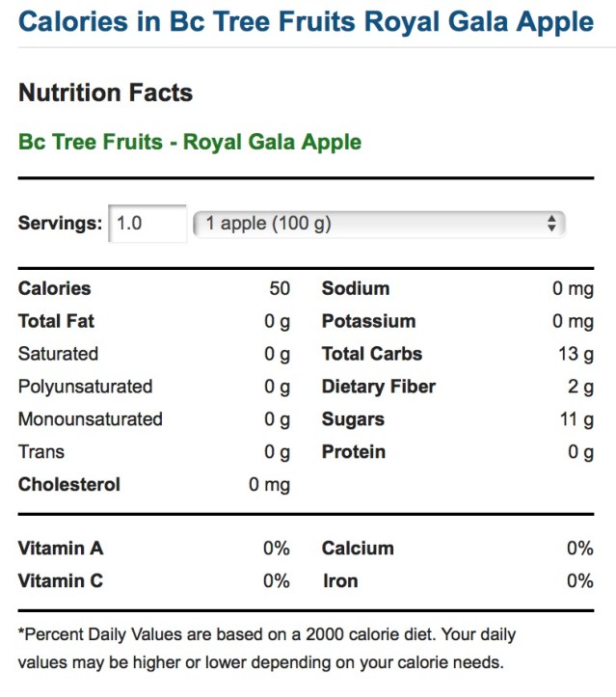Select the Total Fat label
The image size is (616, 697).
(x=57, y=321)
